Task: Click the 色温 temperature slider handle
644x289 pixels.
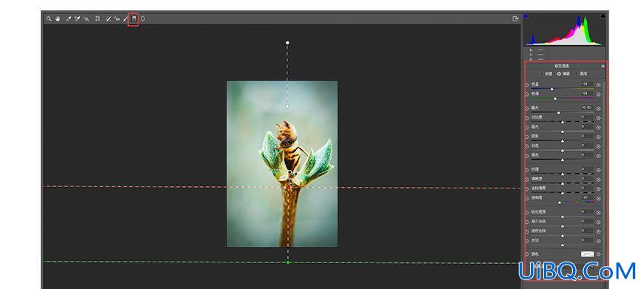Action: [x=552, y=89]
